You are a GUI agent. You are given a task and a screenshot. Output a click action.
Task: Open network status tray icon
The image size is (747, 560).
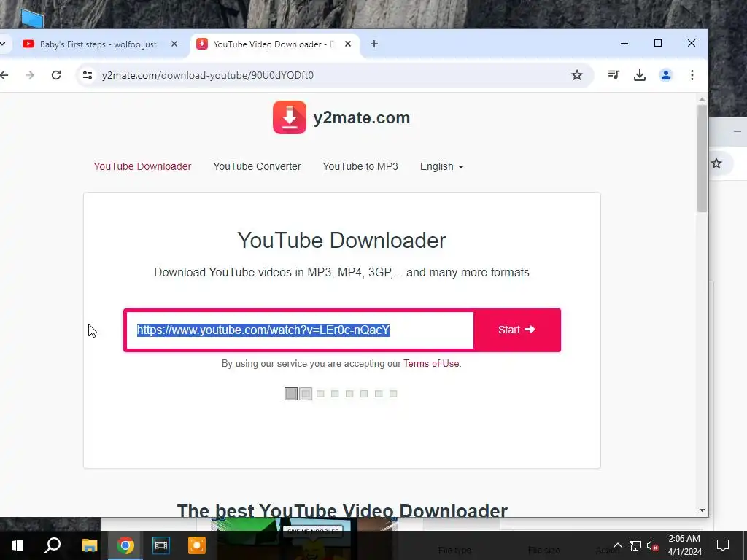(635, 545)
